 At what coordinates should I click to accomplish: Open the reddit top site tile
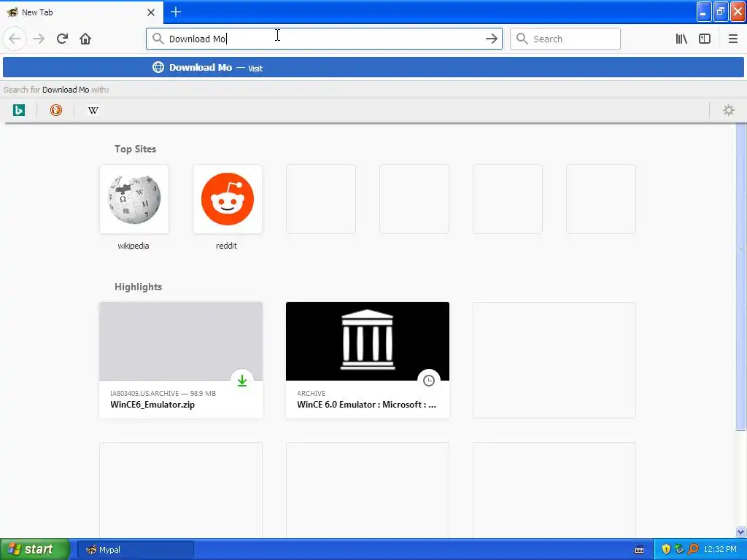228,199
